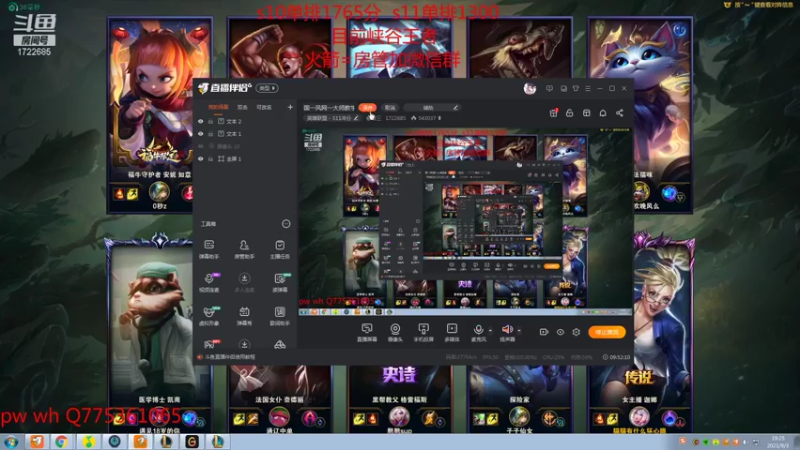Click the stream preview canvas
Image resolution: width=800 pixels, height=450 pixels.
tap(465, 220)
